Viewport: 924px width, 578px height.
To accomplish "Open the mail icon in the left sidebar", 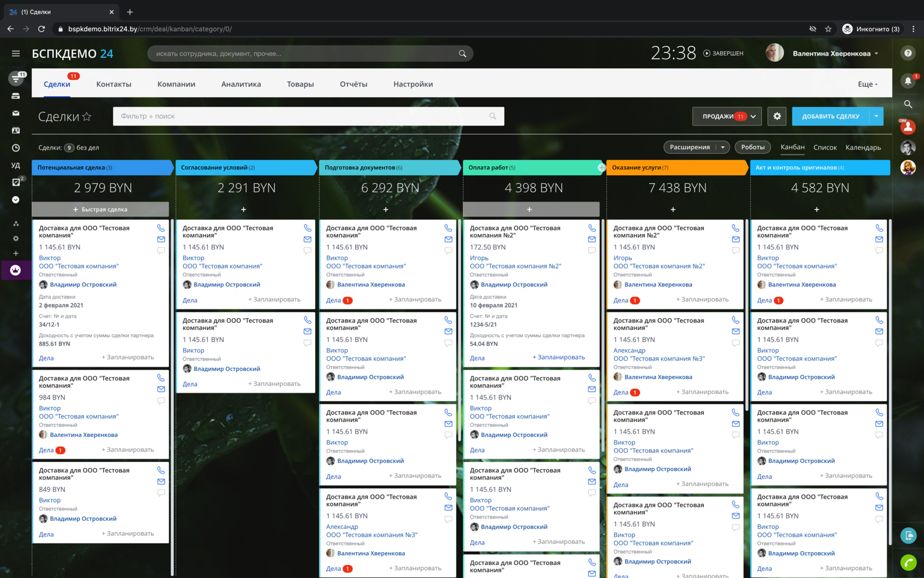I will point(15,113).
